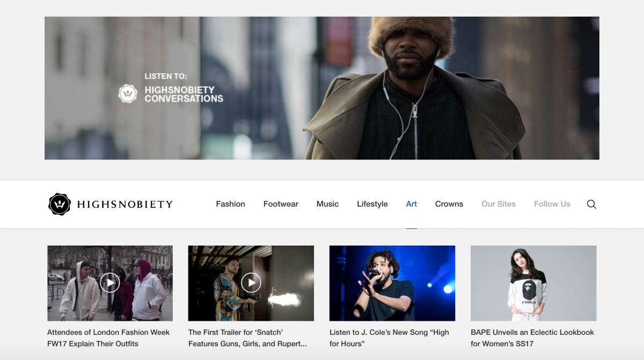The image size is (644, 360).
Task: Click the 'LISTEN TO:' banner label
Action: pyautogui.click(x=166, y=76)
